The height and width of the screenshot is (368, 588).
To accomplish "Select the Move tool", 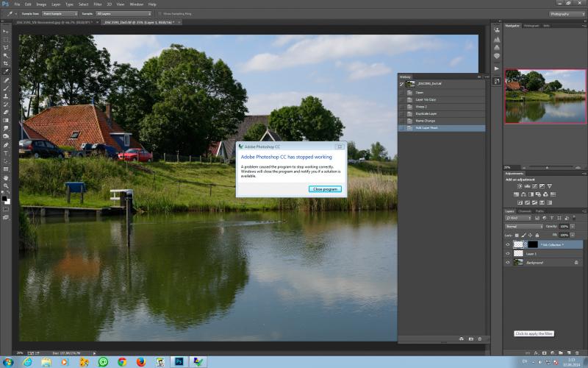I will coord(6,32).
